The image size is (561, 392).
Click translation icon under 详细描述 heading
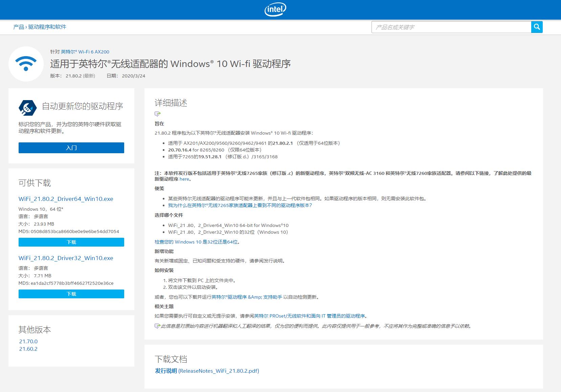click(x=157, y=114)
